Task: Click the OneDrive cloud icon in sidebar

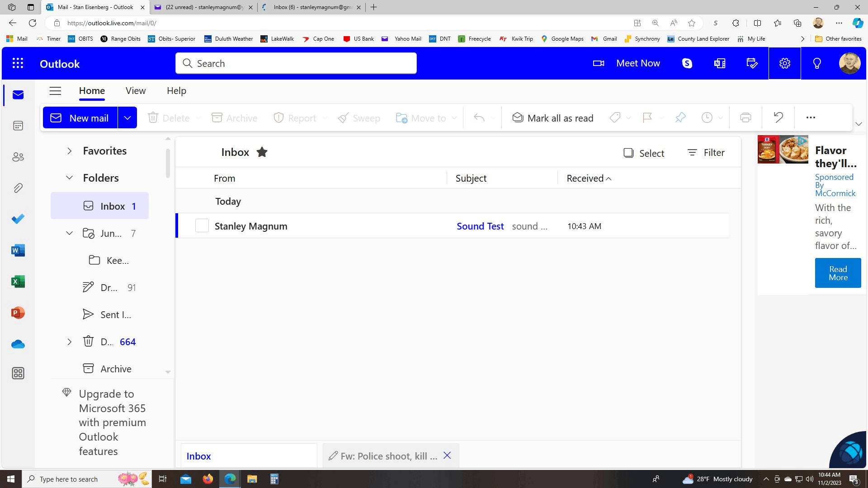Action: 18,344
